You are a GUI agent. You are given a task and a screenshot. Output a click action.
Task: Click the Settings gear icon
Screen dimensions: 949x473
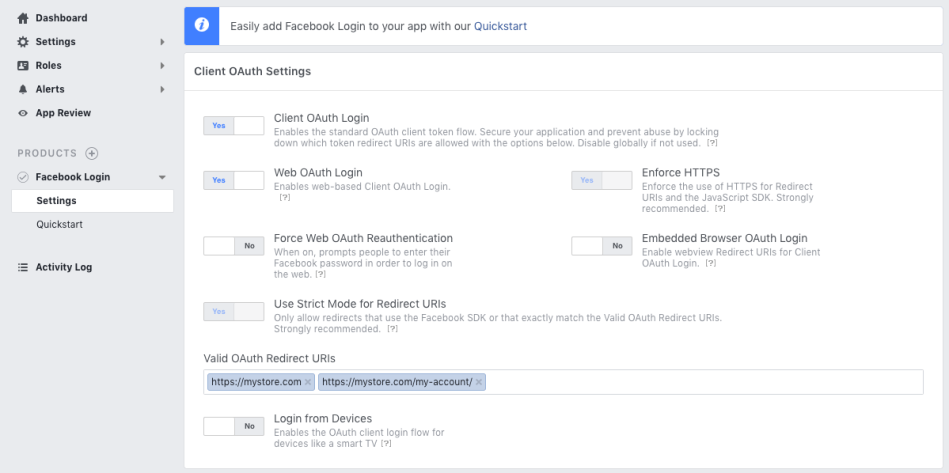click(23, 42)
